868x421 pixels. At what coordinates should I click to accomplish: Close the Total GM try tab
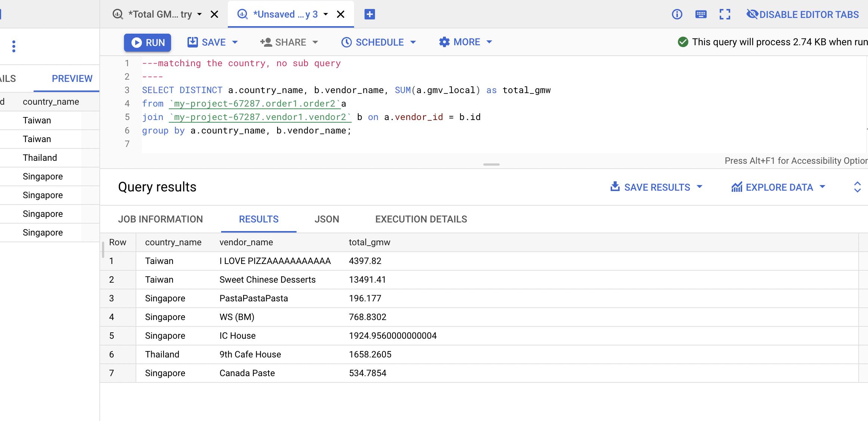[x=214, y=15]
